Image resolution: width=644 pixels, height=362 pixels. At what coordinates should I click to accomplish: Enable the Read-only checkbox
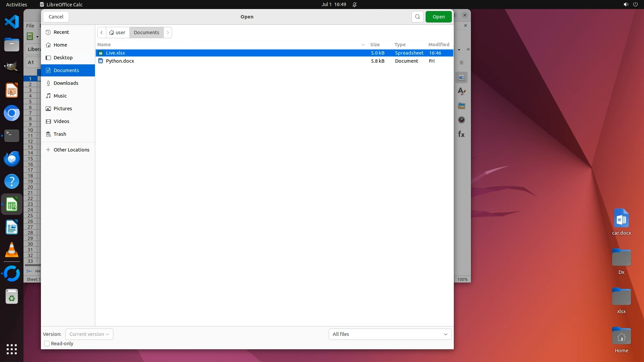[x=47, y=344]
